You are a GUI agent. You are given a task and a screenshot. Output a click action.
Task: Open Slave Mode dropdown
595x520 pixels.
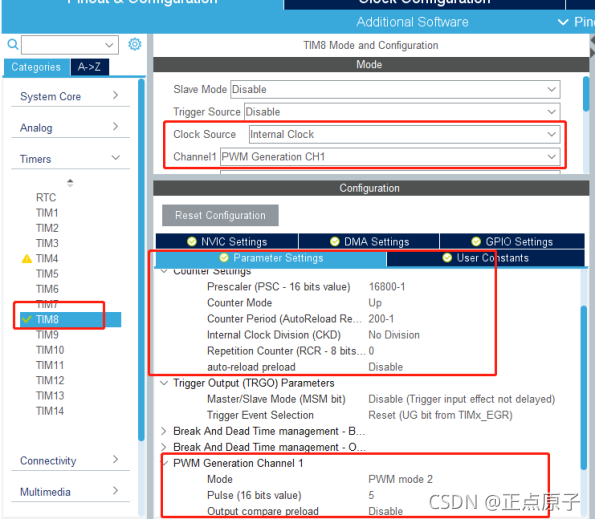click(x=395, y=89)
